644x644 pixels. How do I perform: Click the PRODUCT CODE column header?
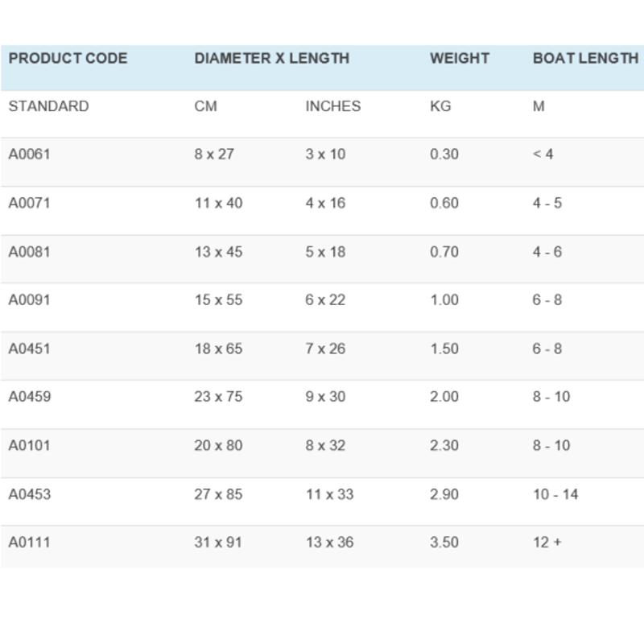[68, 59]
